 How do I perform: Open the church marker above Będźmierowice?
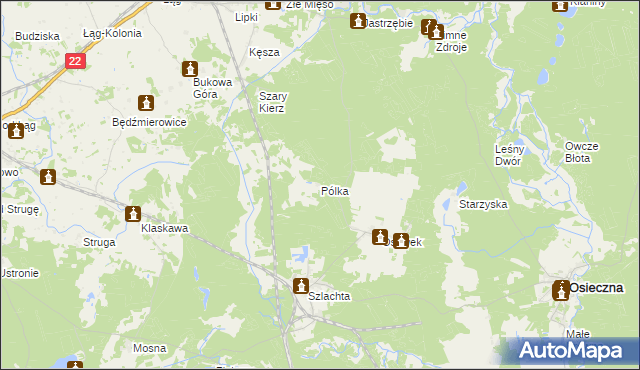pyautogui.click(x=146, y=103)
